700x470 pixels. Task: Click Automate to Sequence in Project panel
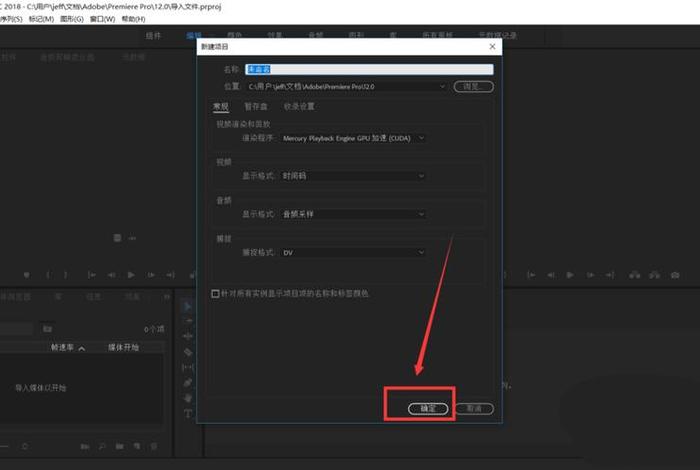tap(84, 446)
